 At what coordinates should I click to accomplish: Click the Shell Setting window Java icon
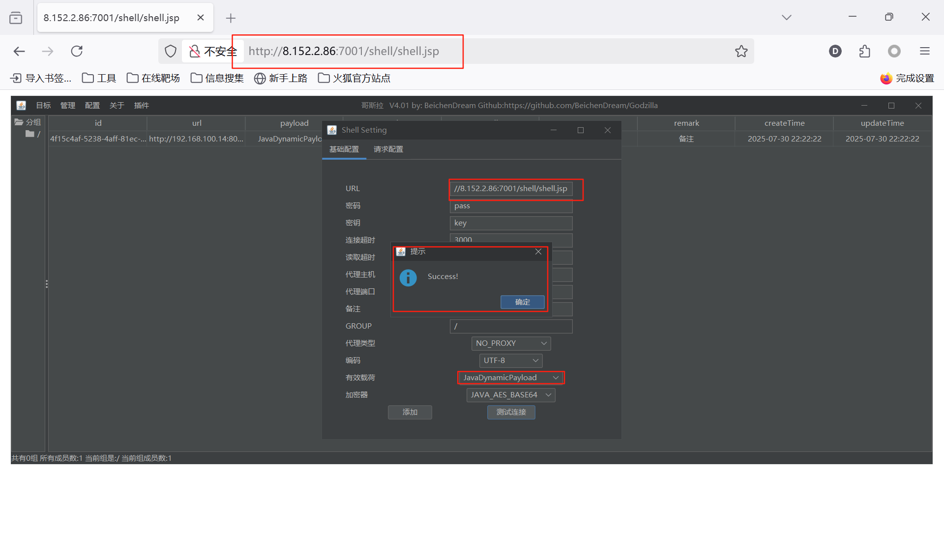(x=332, y=130)
